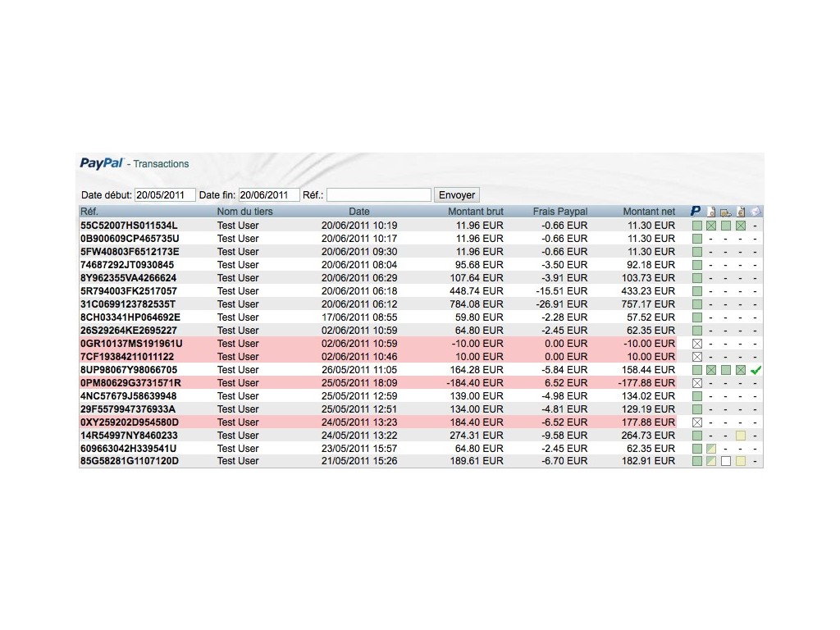840x630 pixels.
Task: Click the date 23/05/2011 15:57
Action: pos(359,449)
